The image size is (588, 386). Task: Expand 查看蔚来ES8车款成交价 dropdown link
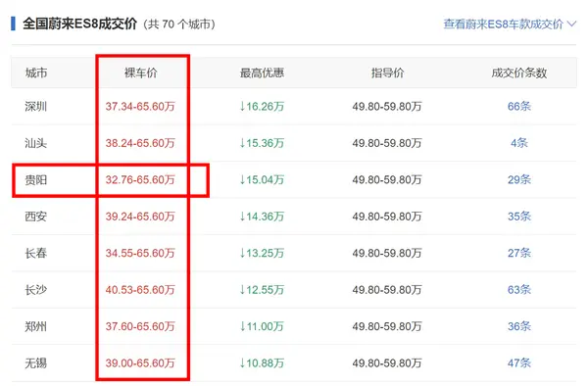coord(510,24)
